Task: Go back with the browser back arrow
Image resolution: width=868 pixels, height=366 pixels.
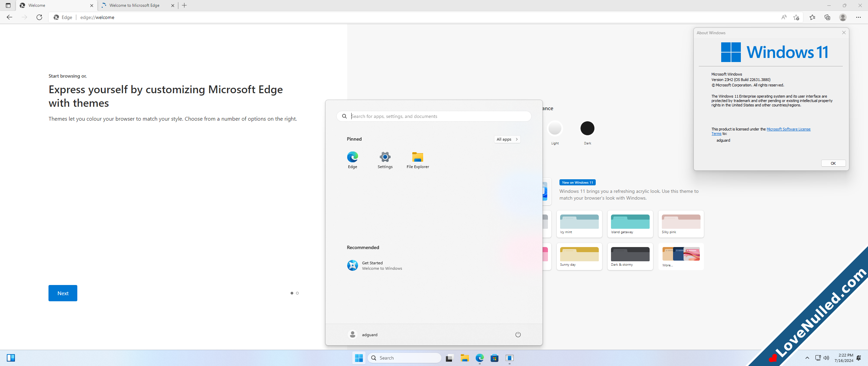Action: coord(9,17)
